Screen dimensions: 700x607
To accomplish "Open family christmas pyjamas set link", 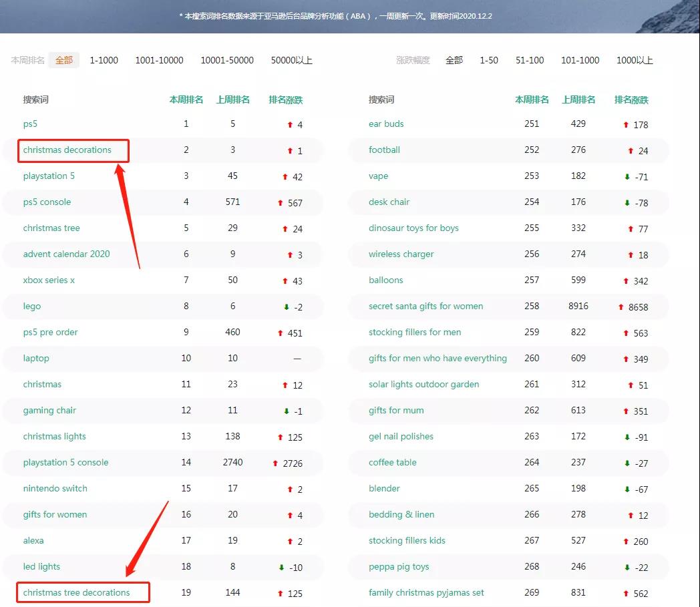I will (x=426, y=593).
